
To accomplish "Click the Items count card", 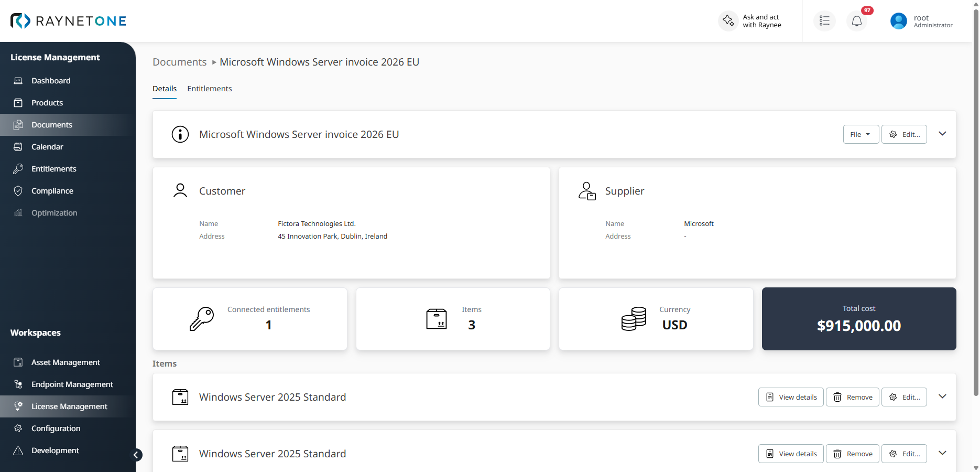I will [453, 319].
